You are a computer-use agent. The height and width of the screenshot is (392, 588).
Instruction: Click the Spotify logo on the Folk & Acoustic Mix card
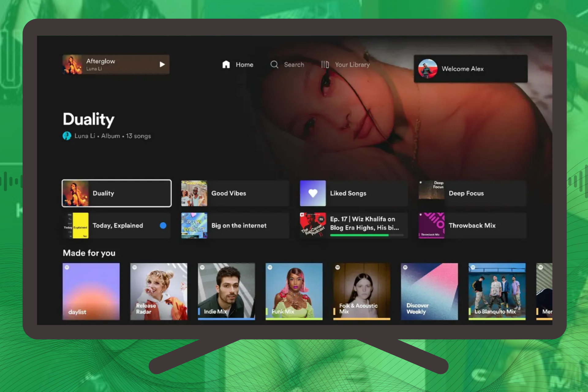tap(337, 267)
